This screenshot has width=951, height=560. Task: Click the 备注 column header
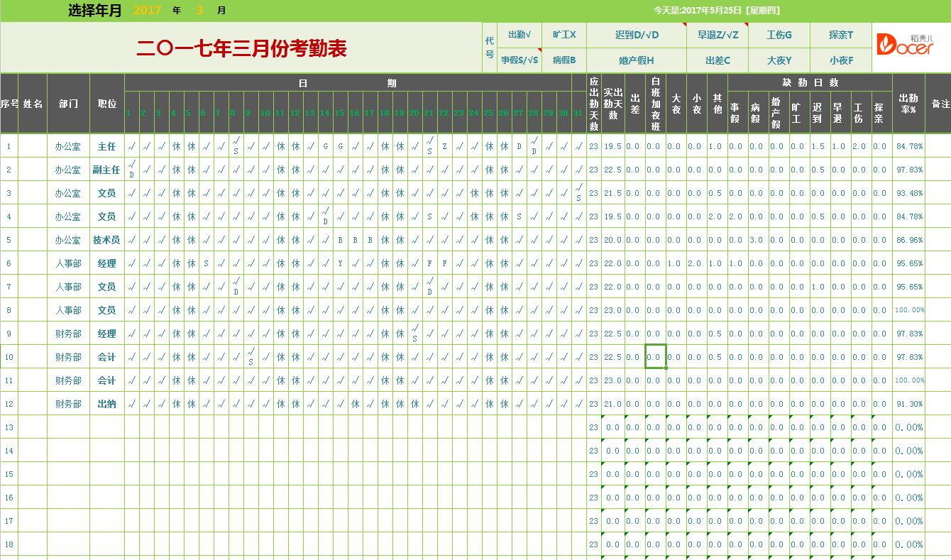[x=939, y=104]
